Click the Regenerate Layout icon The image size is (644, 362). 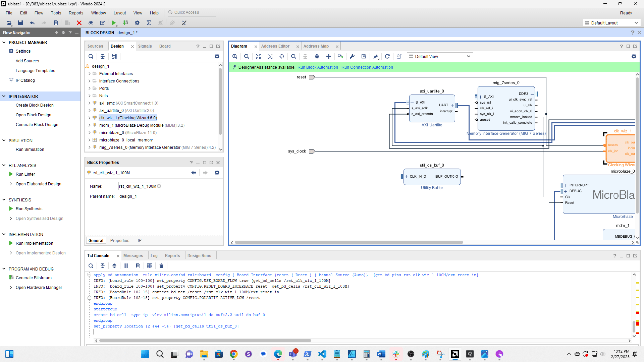tap(387, 56)
